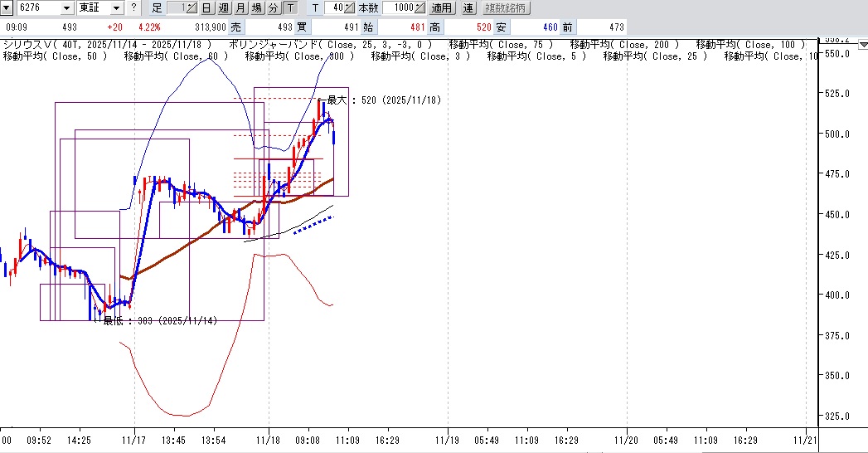Click the ボリンジャーバンド( Close, 25, 3, -3, 0 ) legend
This screenshot has height=453, width=868.
(x=331, y=45)
